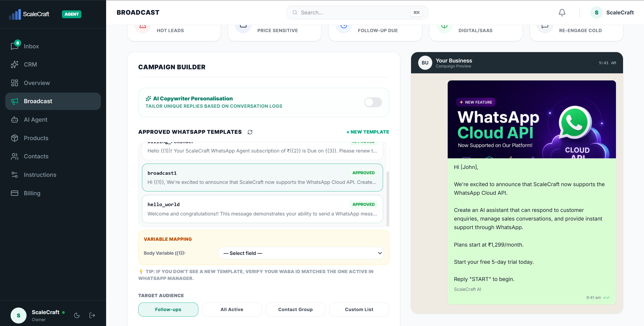This screenshot has height=326, width=644.
Task: Click the 'ScaleCraft AI' footer in preview
Action: (467, 289)
